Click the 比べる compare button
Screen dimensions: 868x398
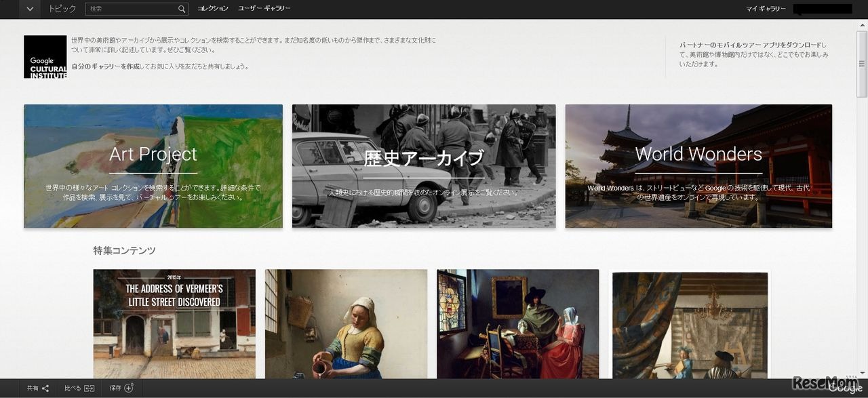[x=79, y=389]
